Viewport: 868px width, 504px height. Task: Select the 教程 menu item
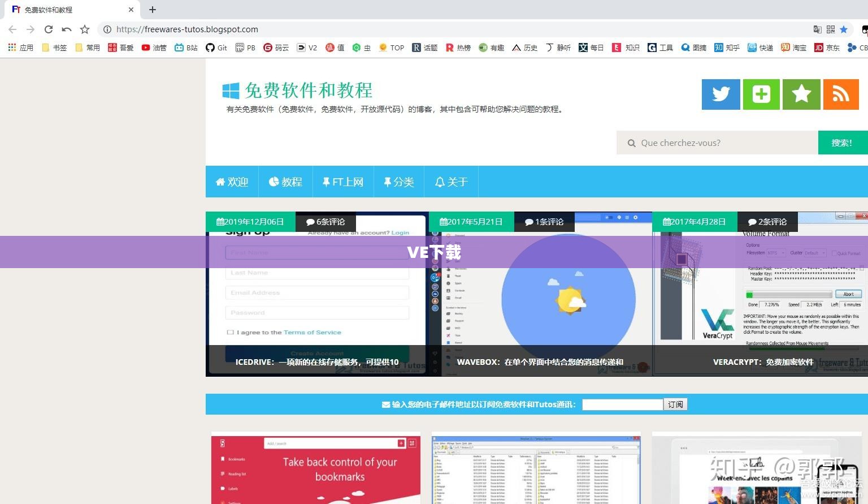tap(285, 182)
